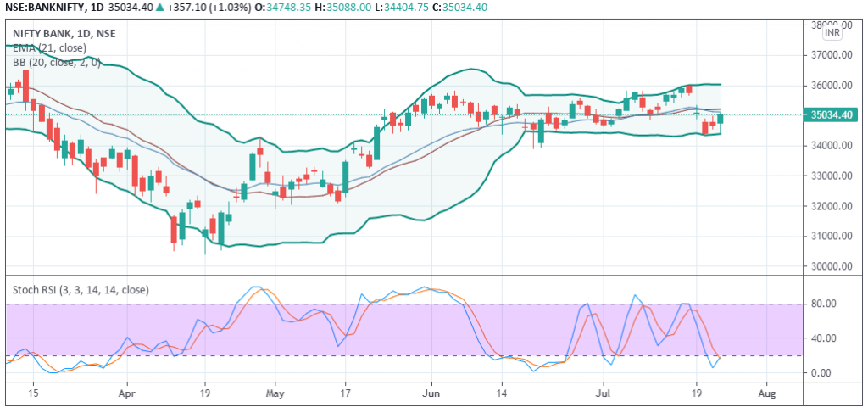Image resolution: width=868 pixels, height=413 pixels.
Task: Click the current price label 35034.40
Action: (831, 115)
